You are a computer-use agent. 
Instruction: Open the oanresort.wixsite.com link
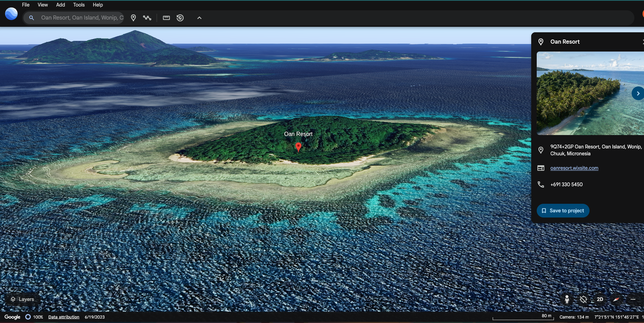tap(574, 168)
